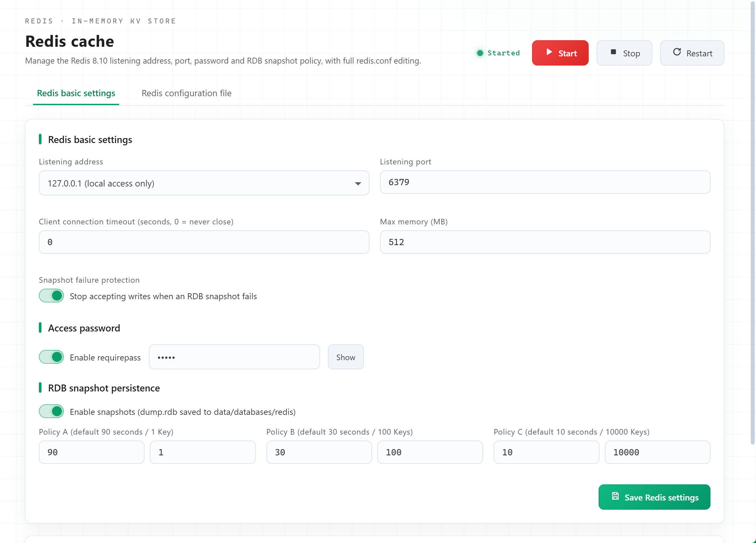Click the Listening port field
This screenshot has width=756, height=543.
(x=545, y=182)
